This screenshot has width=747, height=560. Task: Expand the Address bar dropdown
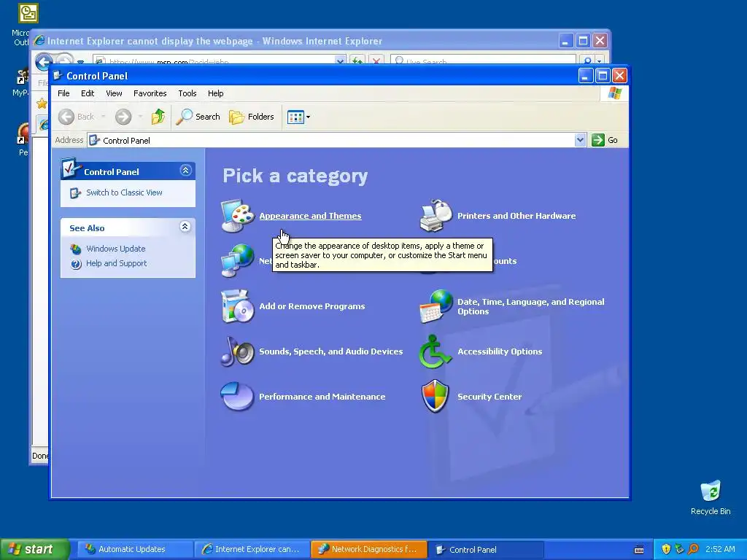point(580,140)
